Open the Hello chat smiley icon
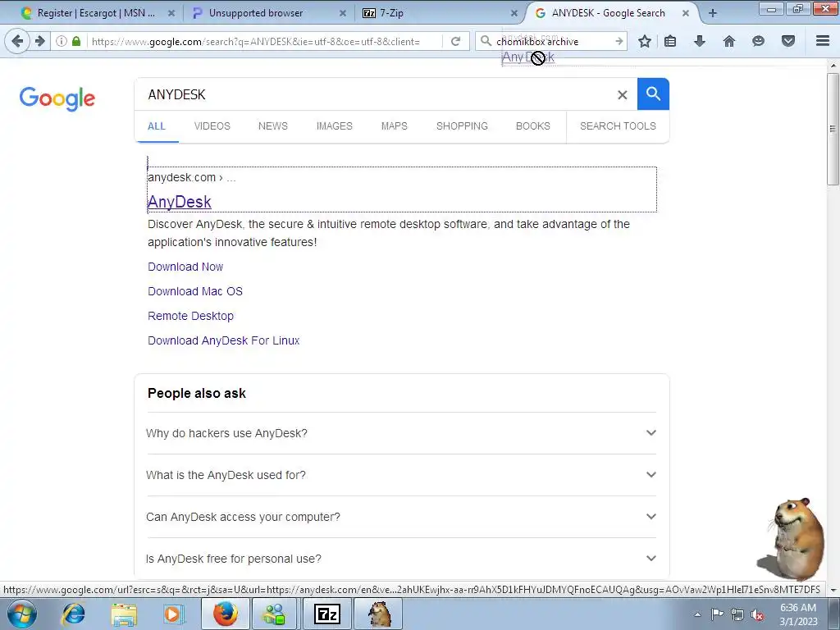The width and height of the screenshot is (840, 630). point(758,41)
